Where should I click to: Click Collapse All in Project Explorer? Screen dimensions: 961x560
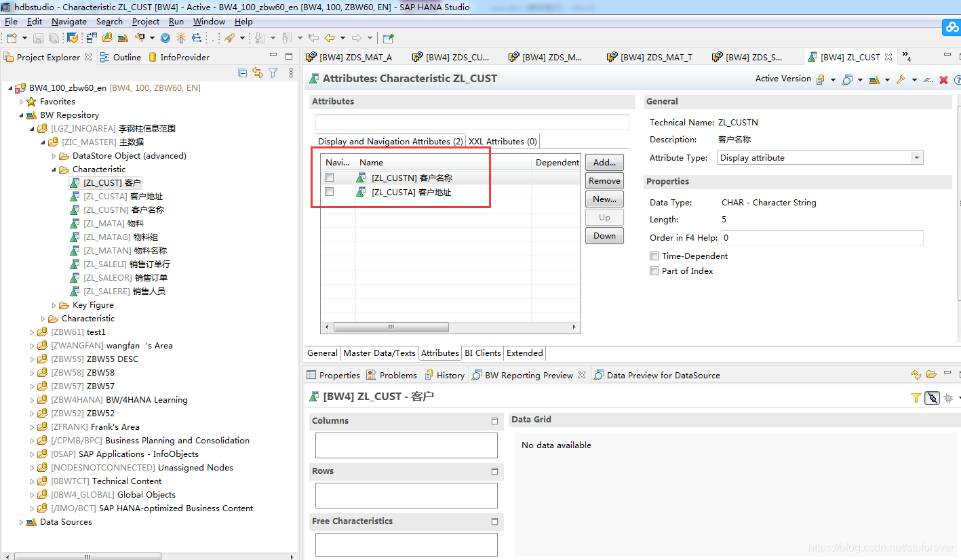[243, 73]
